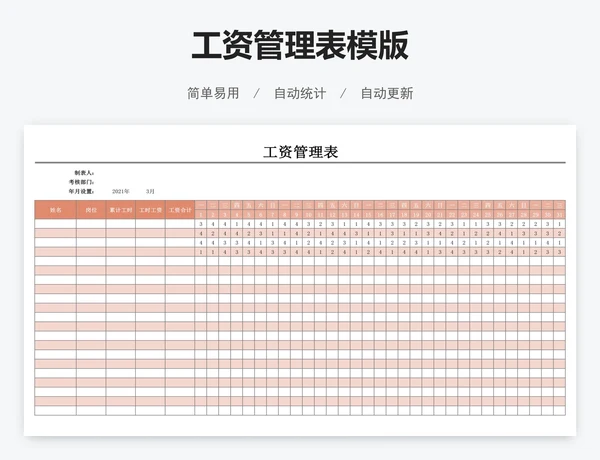Viewport: 600px width, 460px height.
Task: Click third data row value under day 31
Action: 559,243
